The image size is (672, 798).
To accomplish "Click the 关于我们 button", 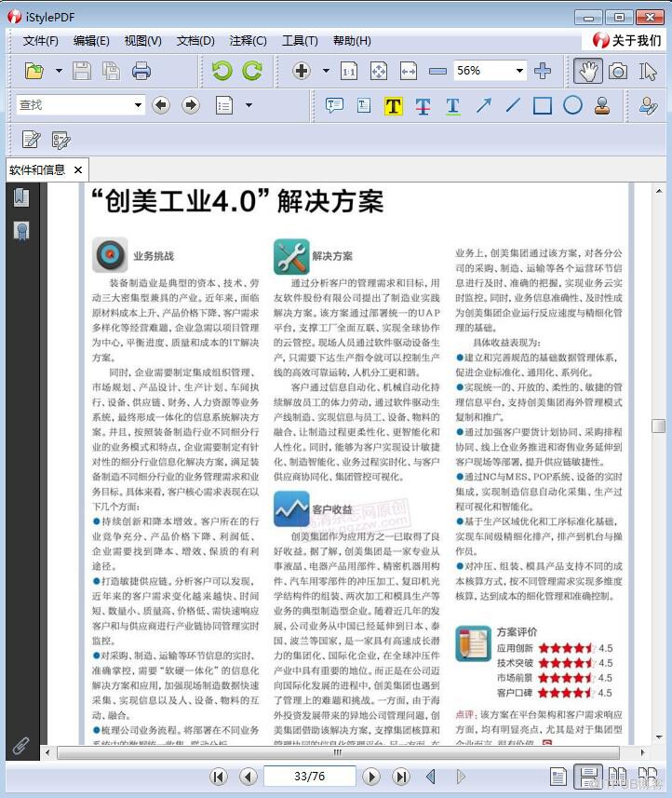I will (626, 40).
